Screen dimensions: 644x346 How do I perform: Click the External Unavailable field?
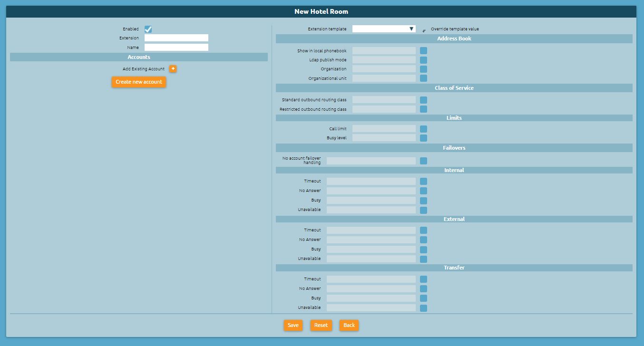371,259
